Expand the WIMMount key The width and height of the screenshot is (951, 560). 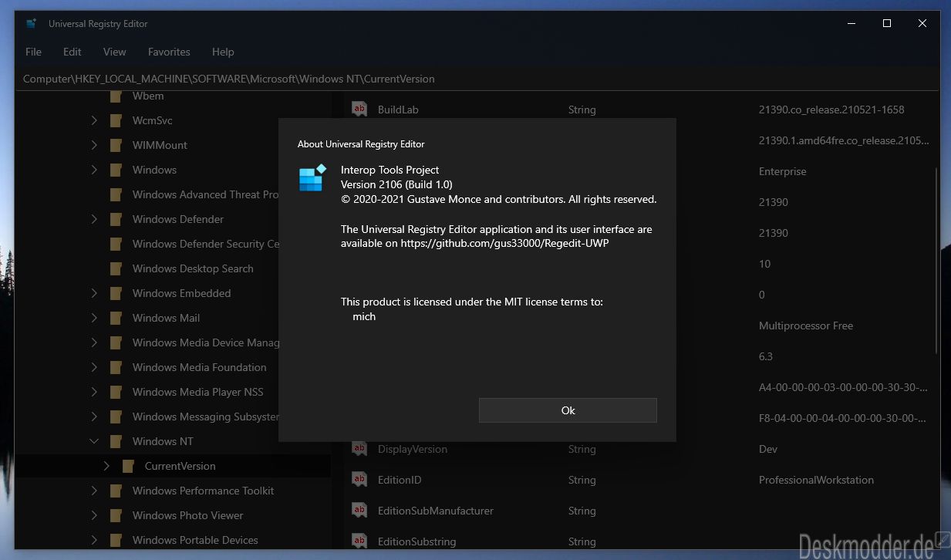[94, 146]
